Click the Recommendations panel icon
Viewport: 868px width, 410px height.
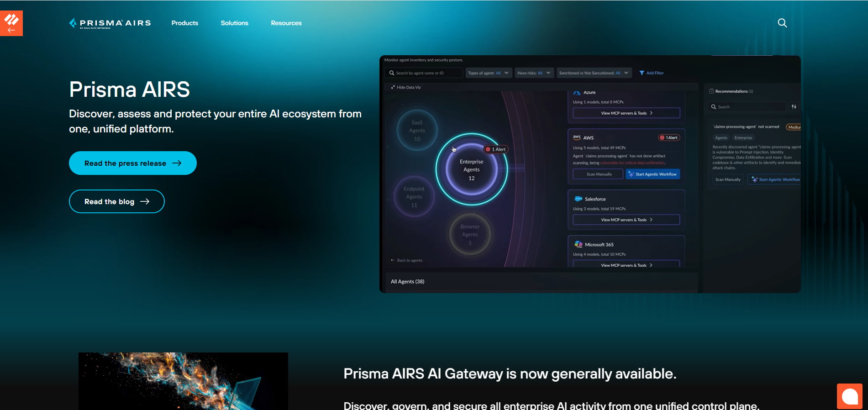[711, 91]
